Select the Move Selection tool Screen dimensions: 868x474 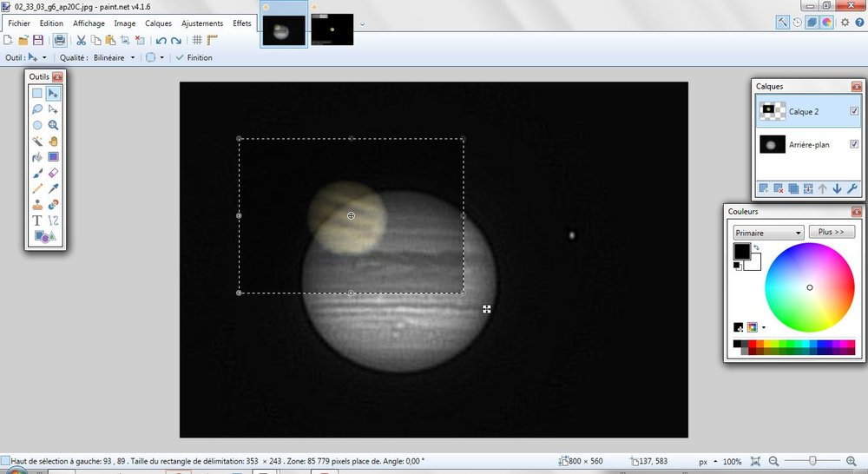pyautogui.click(x=53, y=109)
